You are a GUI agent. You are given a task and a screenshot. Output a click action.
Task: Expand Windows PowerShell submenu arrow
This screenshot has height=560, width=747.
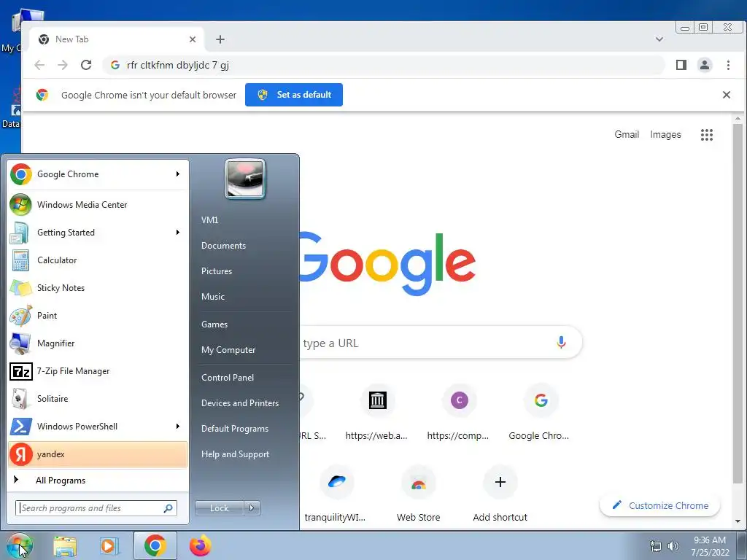[178, 426]
